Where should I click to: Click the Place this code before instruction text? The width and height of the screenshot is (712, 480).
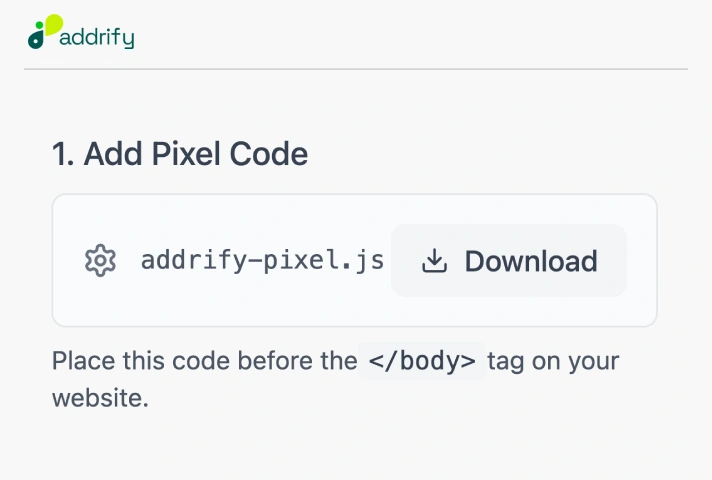click(x=205, y=361)
